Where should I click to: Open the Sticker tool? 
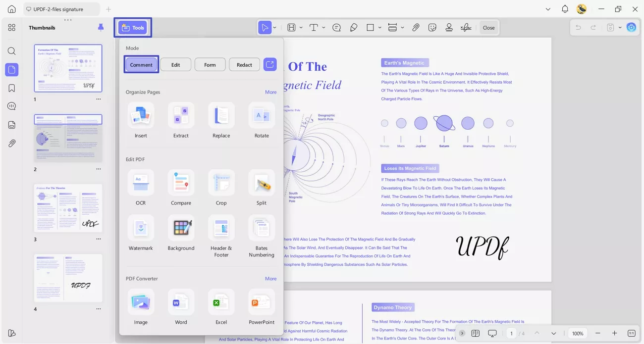click(x=432, y=27)
